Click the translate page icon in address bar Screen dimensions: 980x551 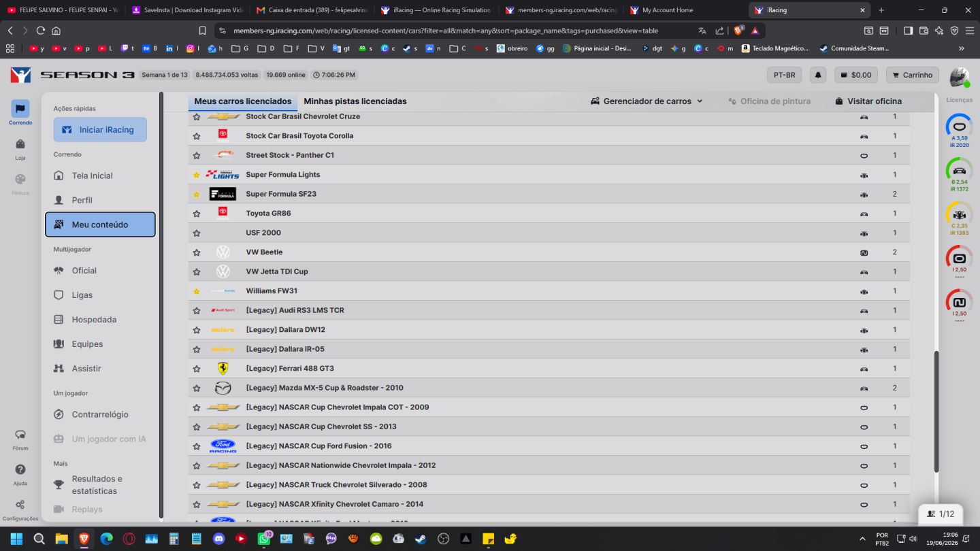pyautogui.click(x=702, y=31)
